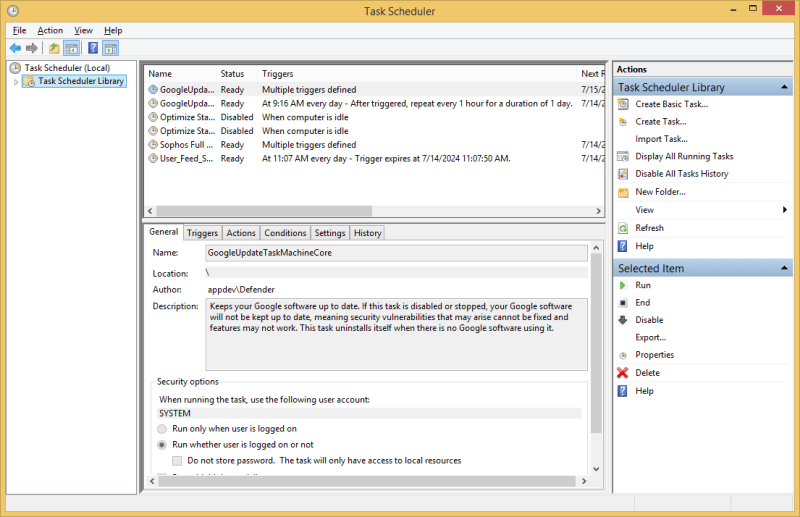Click Help icon under Task Scheduler Library actions

click(x=622, y=246)
